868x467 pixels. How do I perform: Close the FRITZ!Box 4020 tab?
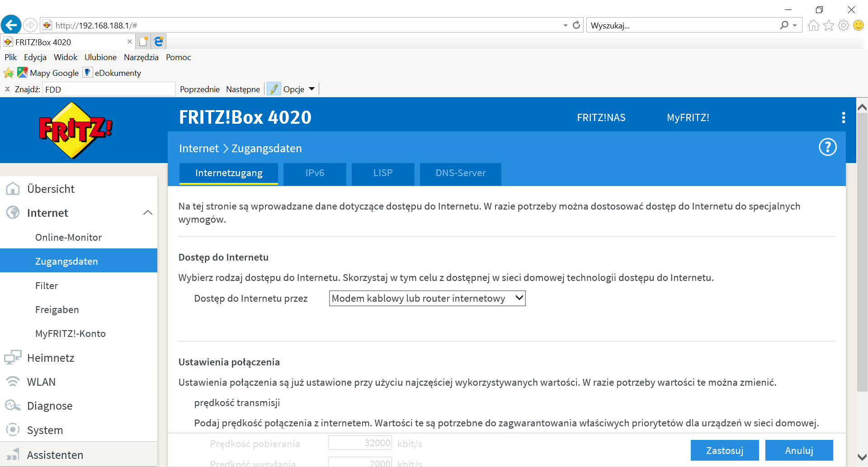pyautogui.click(x=130, y=42)
